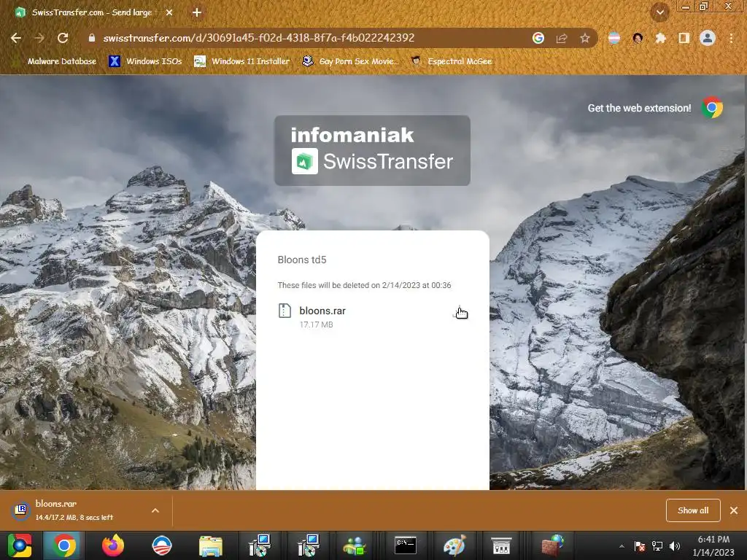
Task: Open the Windows ISOs bookmark
Action: [145, 61]
